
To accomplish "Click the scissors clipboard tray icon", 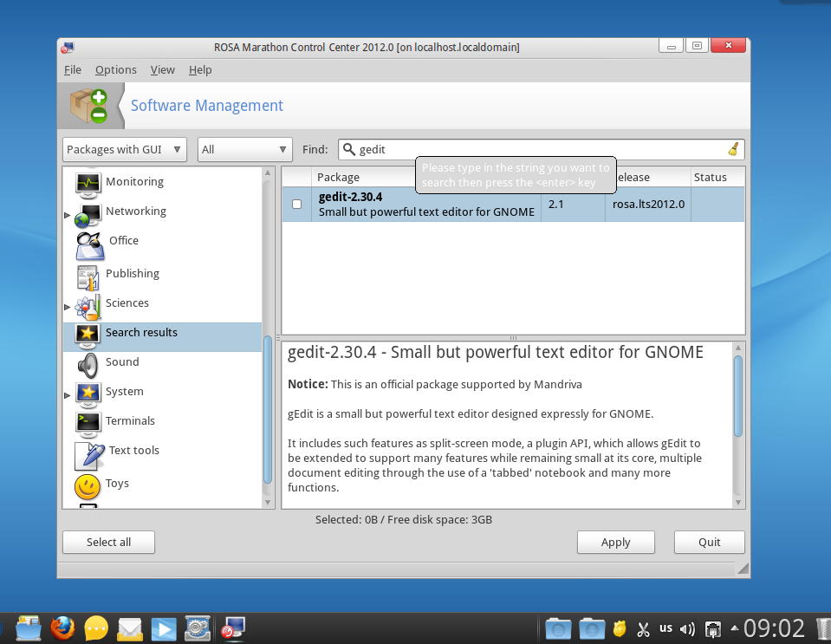I will pyautogui.click(x=643, y=629).
